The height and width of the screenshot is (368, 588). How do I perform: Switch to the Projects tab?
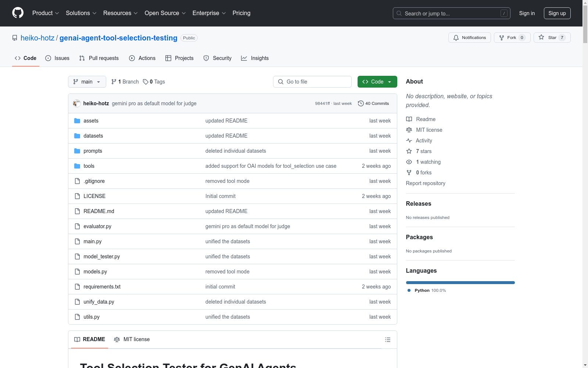(179, 58)
